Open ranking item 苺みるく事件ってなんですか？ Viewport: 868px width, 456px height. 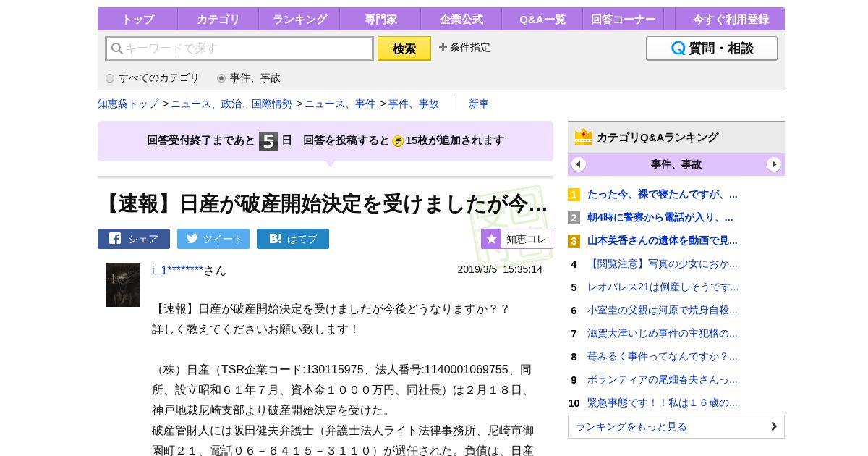663,356
